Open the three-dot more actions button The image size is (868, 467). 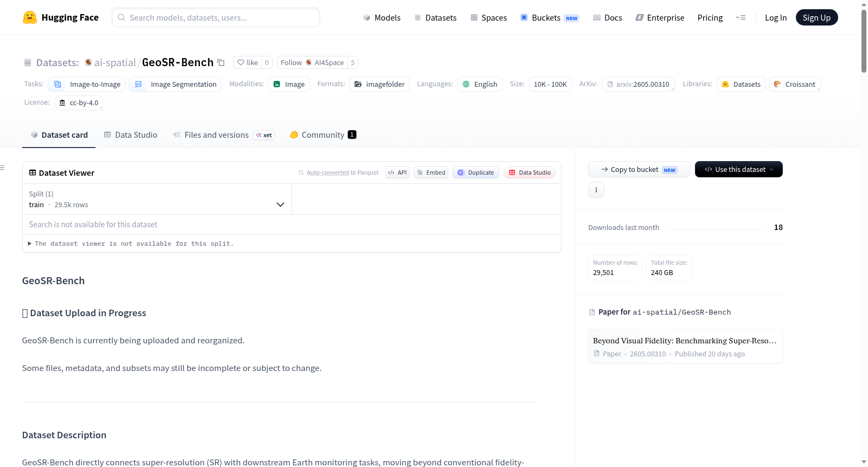click(x=596, y=190)
